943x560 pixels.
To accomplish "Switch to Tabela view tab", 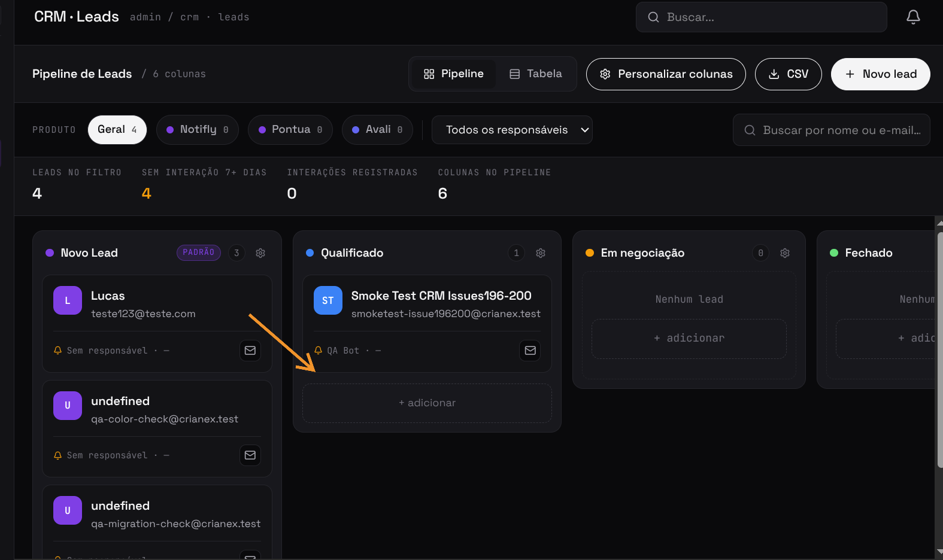I will 536,74.
